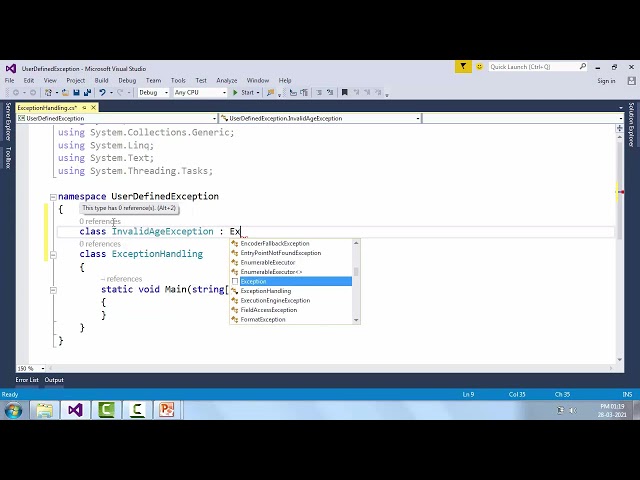Click the Save All toolbar icon
640x480 pixels.
click(87, 93)
